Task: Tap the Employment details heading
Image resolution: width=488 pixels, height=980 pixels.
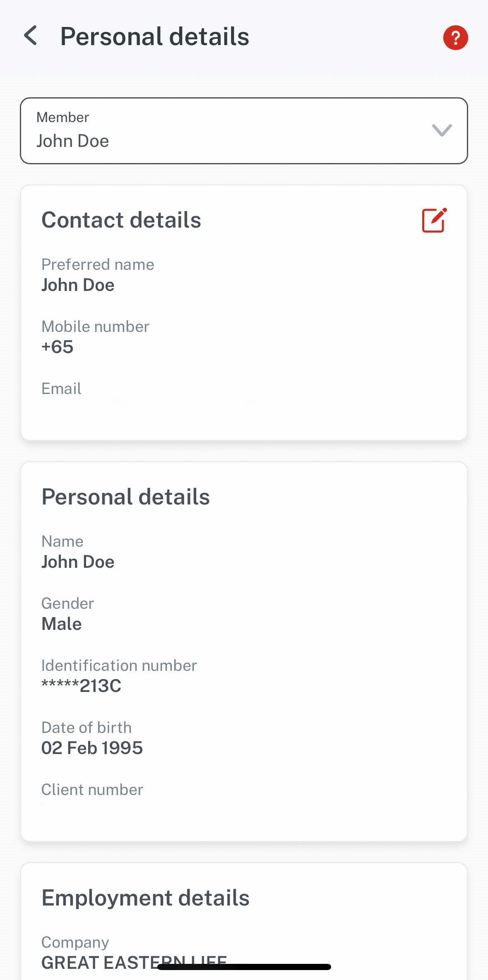Action: pyautogui.click(x=145, y=898)
